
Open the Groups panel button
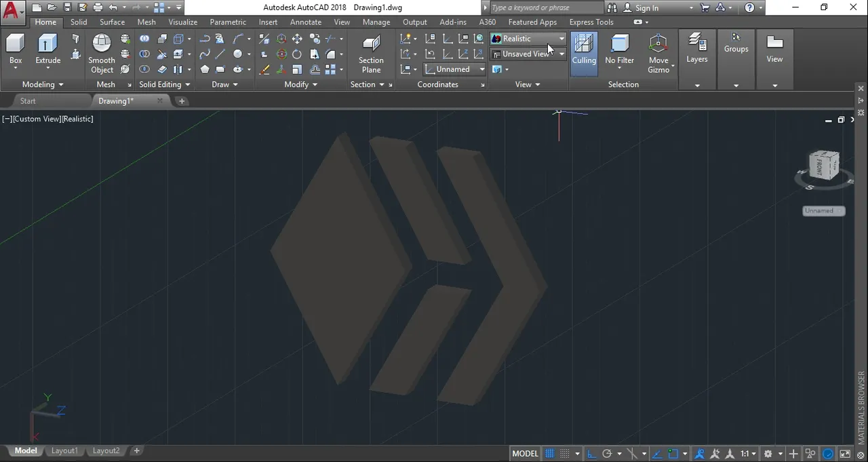[x=736, y=60]
